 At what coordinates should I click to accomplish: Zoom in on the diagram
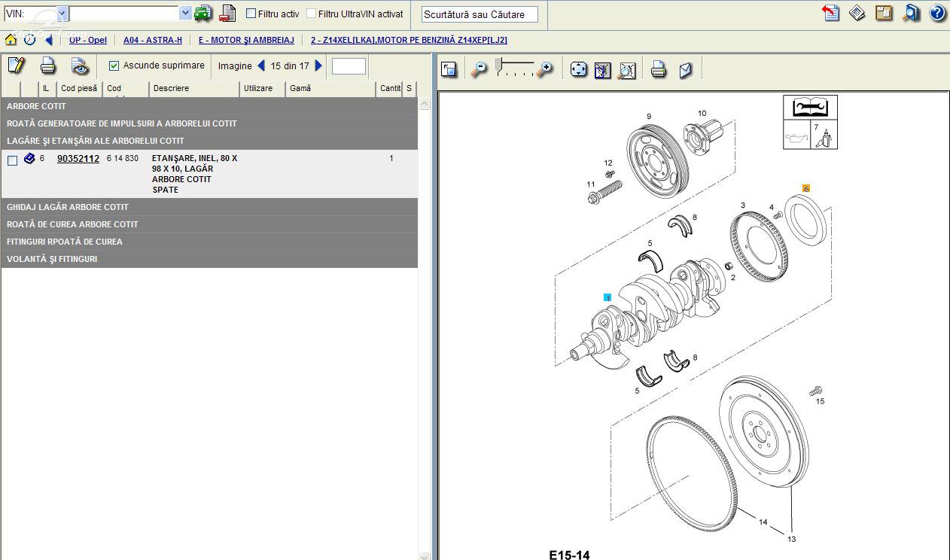coord(545,70)
